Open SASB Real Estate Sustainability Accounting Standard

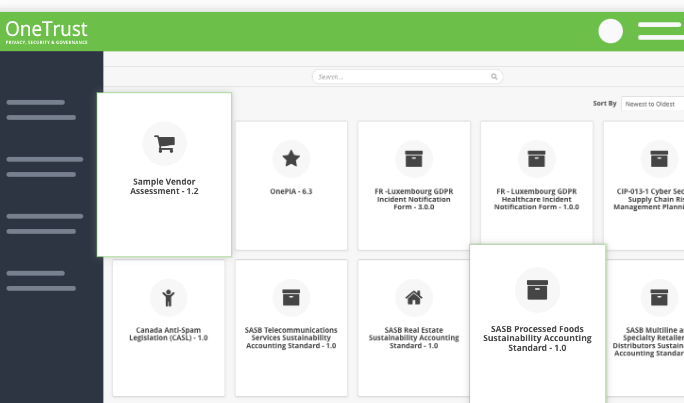(414, 338)
